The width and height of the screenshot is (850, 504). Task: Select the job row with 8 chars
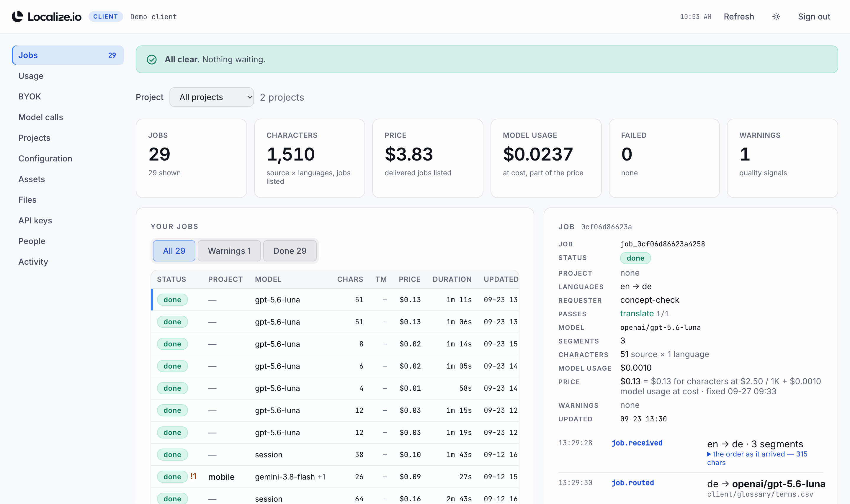tap(335, 344)
